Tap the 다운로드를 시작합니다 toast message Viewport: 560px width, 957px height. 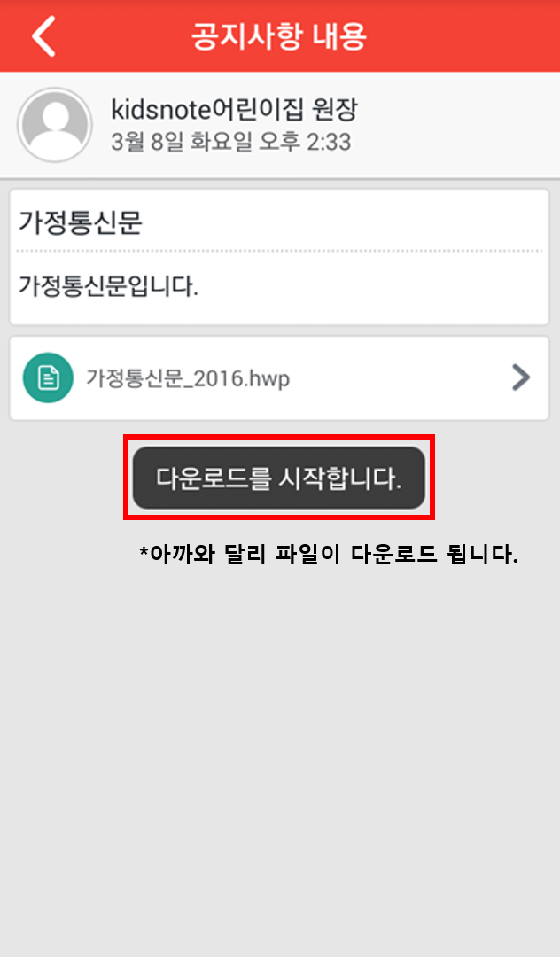pyautogui.click(x=279, y=478)
